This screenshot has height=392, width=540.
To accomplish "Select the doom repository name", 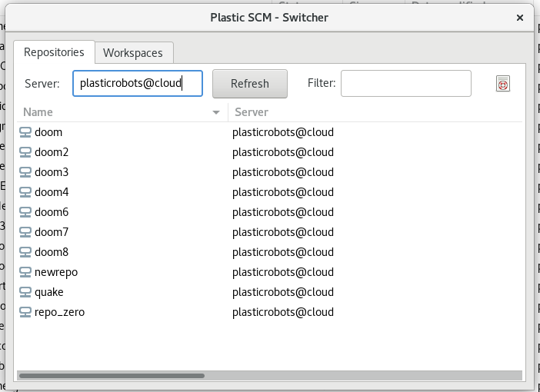I will [x=48, y=132].
